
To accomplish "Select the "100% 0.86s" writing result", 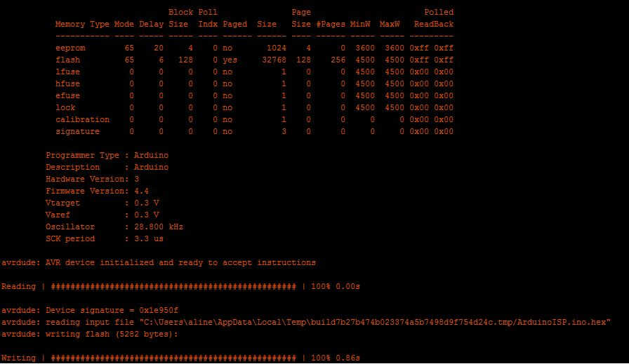I will click(x=336, y=358).
